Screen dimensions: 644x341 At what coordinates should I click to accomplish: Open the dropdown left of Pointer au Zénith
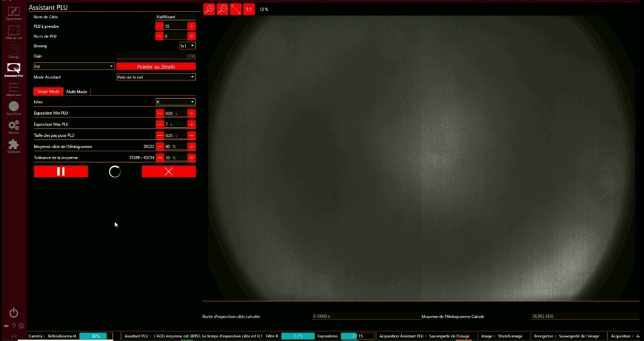pos(74,66)
